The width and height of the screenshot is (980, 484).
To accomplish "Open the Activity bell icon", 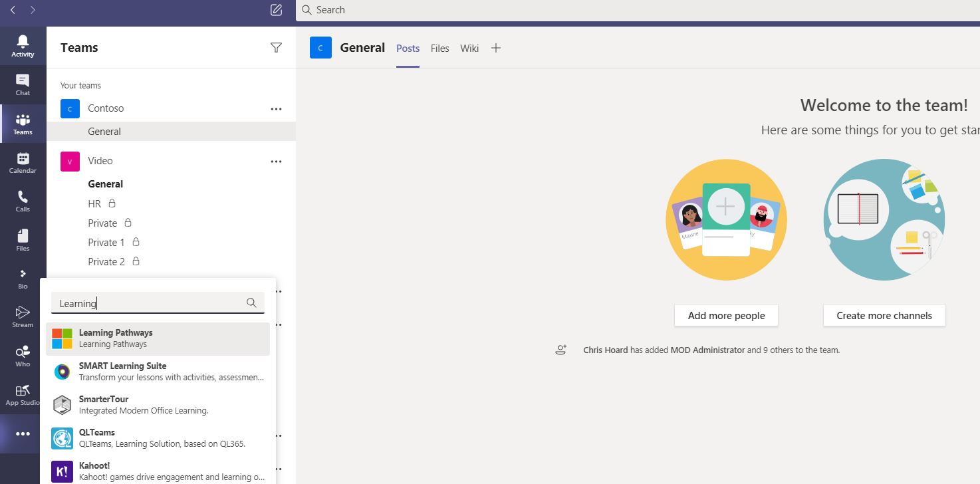I will [x=23, y=46].
